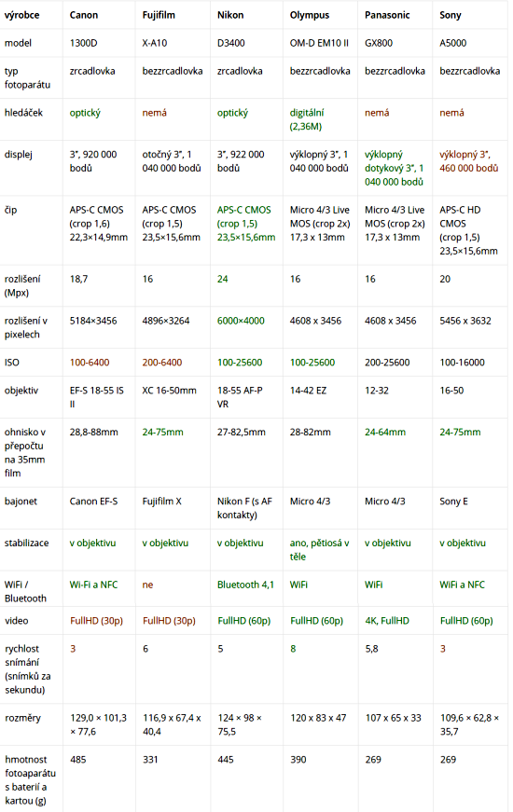Select the Fujifilm manufacturer header
Screen dimensions: 513x812
159,15
